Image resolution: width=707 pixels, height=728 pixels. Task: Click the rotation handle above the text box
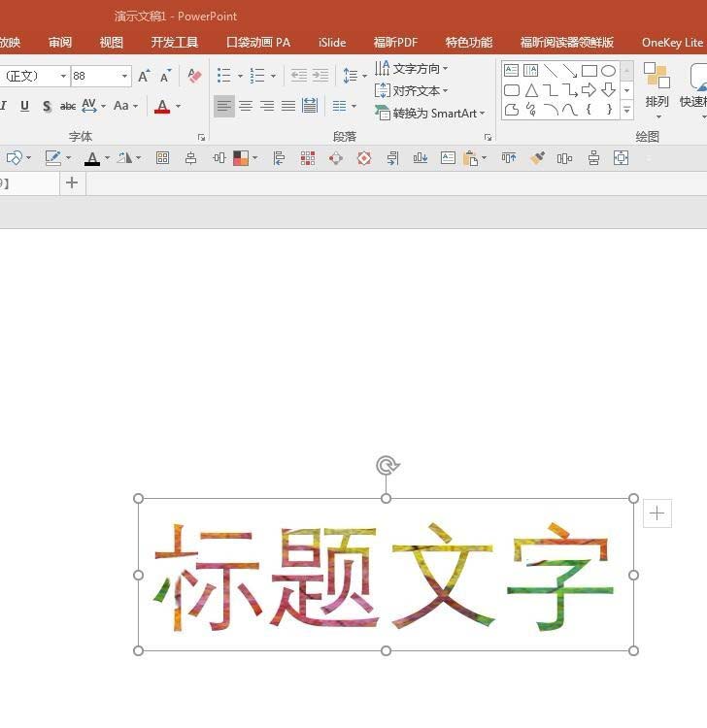(387, 465)
